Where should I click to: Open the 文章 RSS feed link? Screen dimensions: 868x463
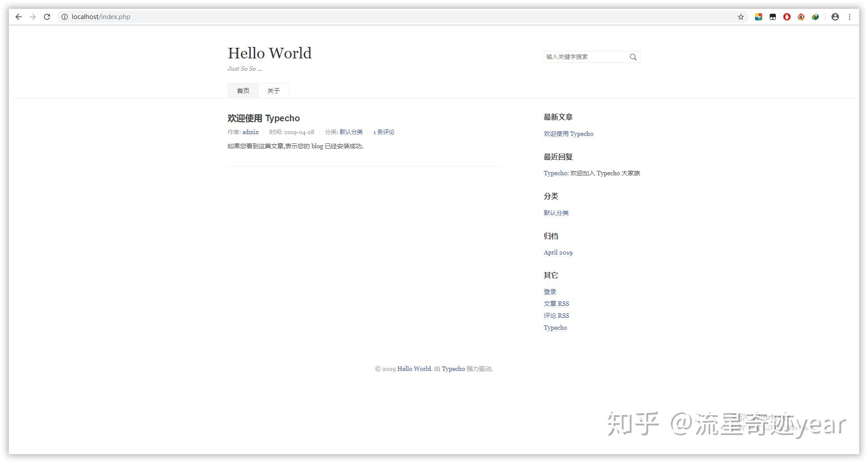556,304
